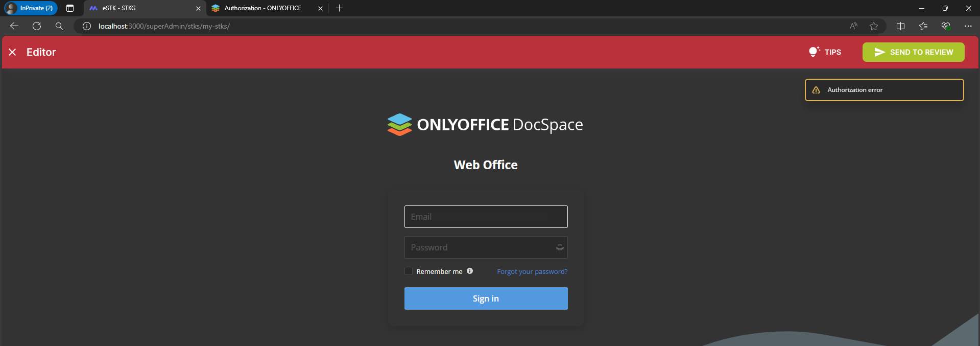Open the Forgot your password link

[x=532, y=271]
